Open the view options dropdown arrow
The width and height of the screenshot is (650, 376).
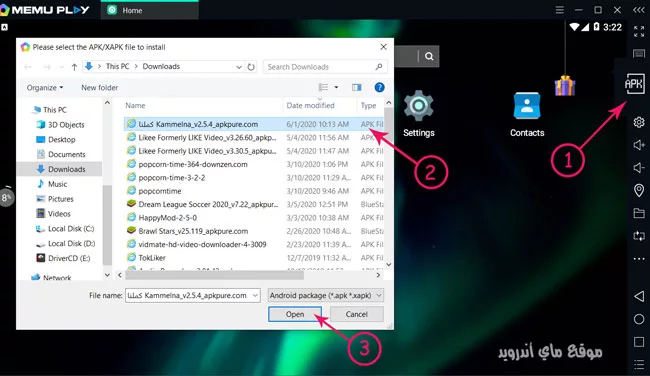click(x=336, y=87)
